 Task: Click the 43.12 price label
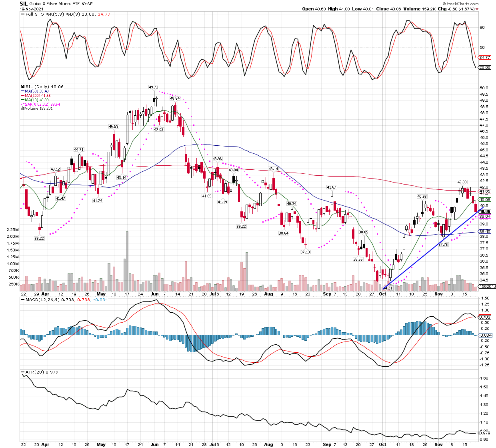(x=55, y=169)
